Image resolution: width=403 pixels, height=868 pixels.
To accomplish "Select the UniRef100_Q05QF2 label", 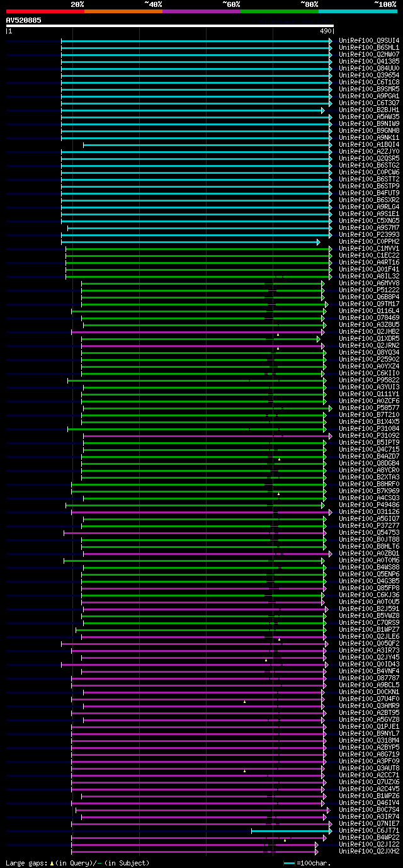I will pos(369,643).
